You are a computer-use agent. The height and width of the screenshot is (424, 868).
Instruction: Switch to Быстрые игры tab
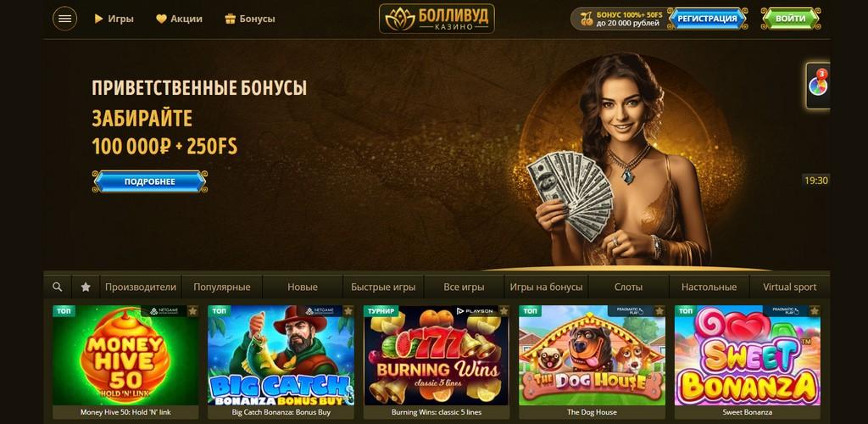click(383, 287)
